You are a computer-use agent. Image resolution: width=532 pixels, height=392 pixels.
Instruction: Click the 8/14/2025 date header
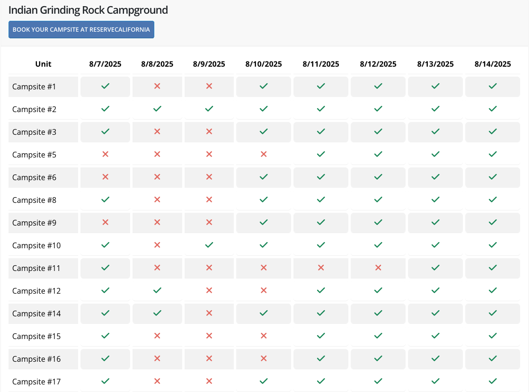pos(493,64)
